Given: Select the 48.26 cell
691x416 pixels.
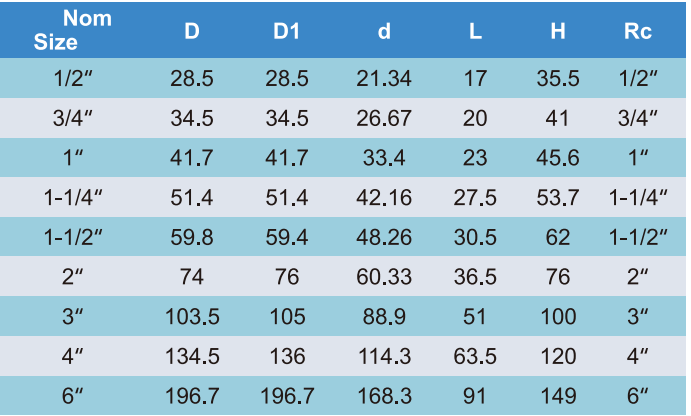Looking at the screenshot, I should [384, 237].
